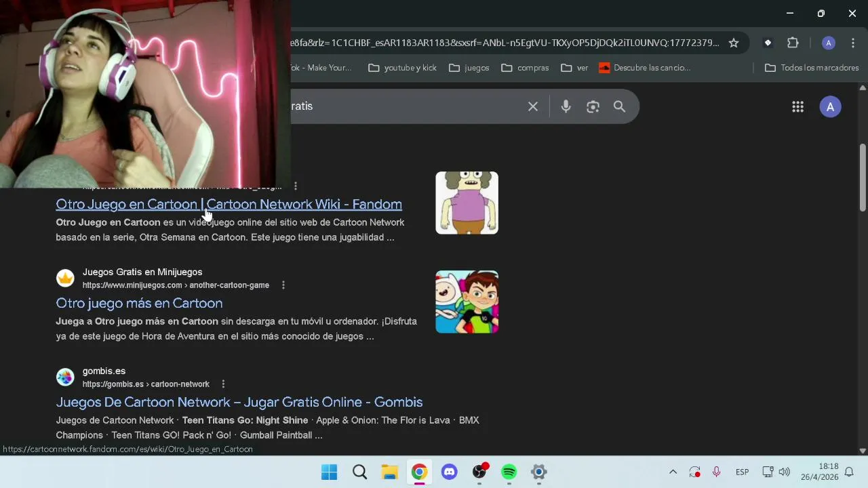Click the scrollbar down arrow
Image resolution: width=868 pixels, height=488 pixels.
tap(863, 450)
